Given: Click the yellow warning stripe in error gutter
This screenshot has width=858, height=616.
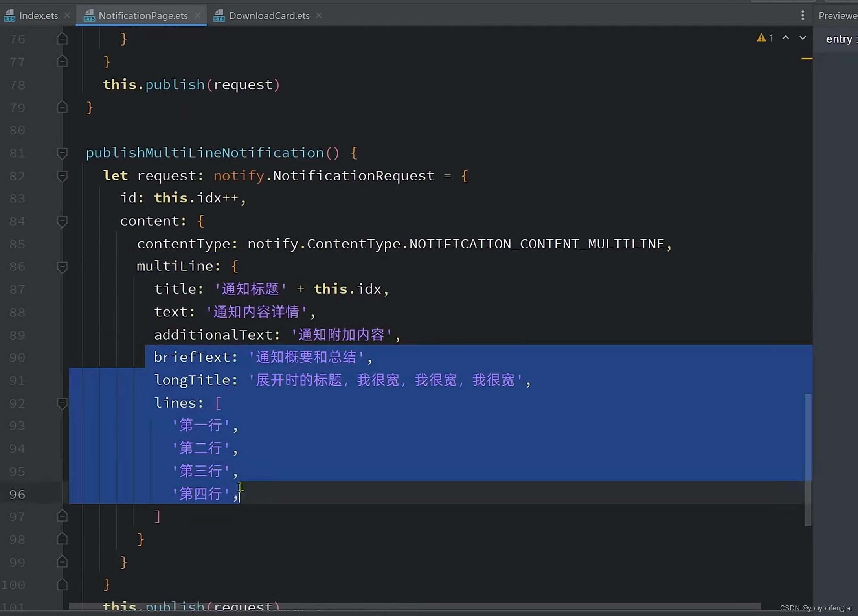Looking at the screenshot, I should click(807, 59).
